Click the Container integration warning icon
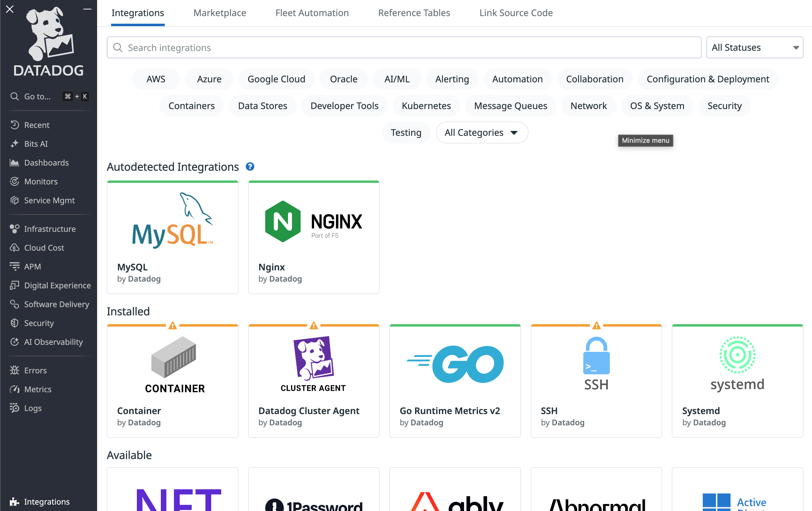The width and height of the screenshot is (812, 511). (x=172, y=326)
